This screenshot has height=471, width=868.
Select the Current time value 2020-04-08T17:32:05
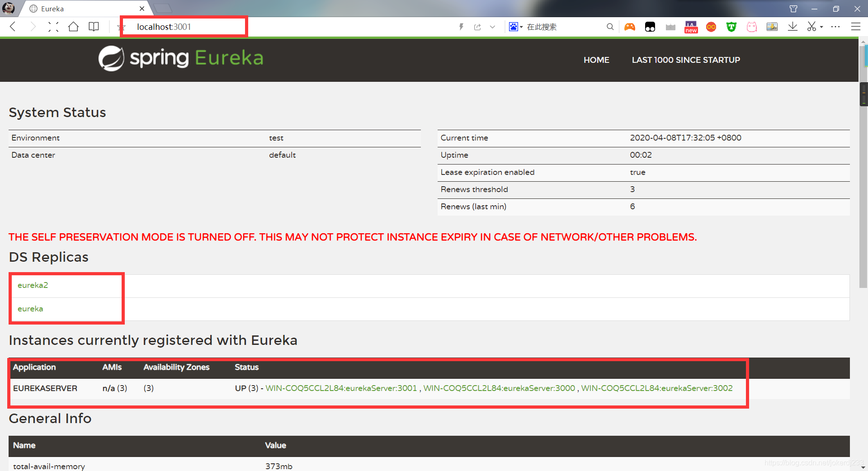point(686,138)
